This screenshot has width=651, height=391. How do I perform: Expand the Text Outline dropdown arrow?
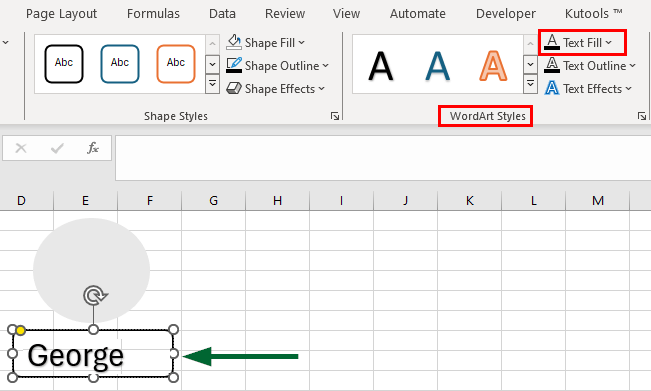coord(632,66)
